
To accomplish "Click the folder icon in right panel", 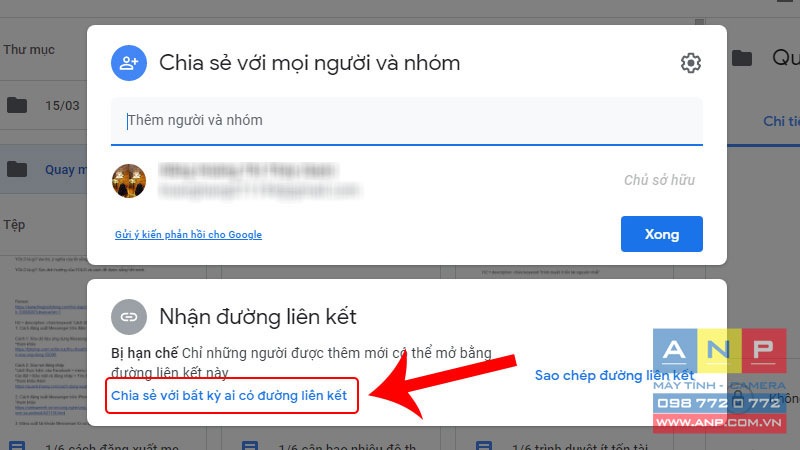I will click(742, 58).
